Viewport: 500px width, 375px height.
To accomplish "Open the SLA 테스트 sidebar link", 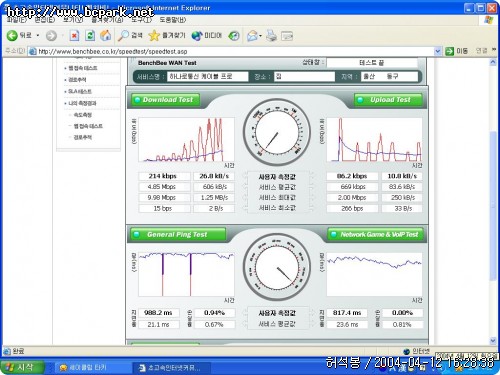I will [80, 91].
